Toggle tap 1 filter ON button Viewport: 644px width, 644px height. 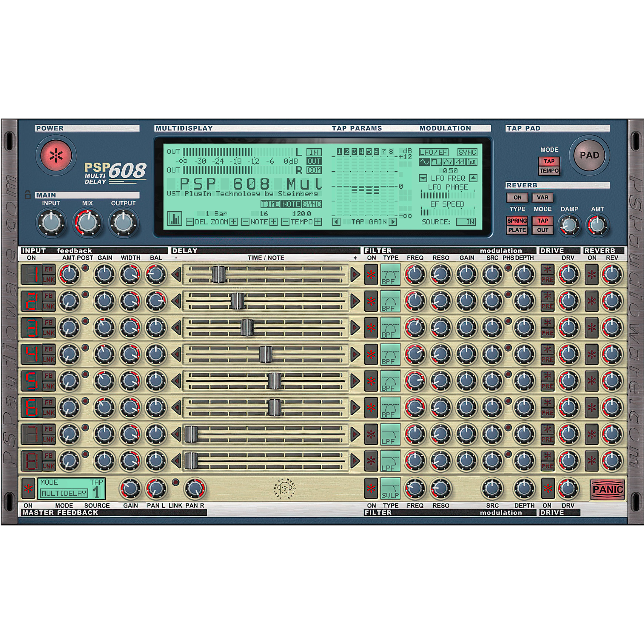click(371, 275)
